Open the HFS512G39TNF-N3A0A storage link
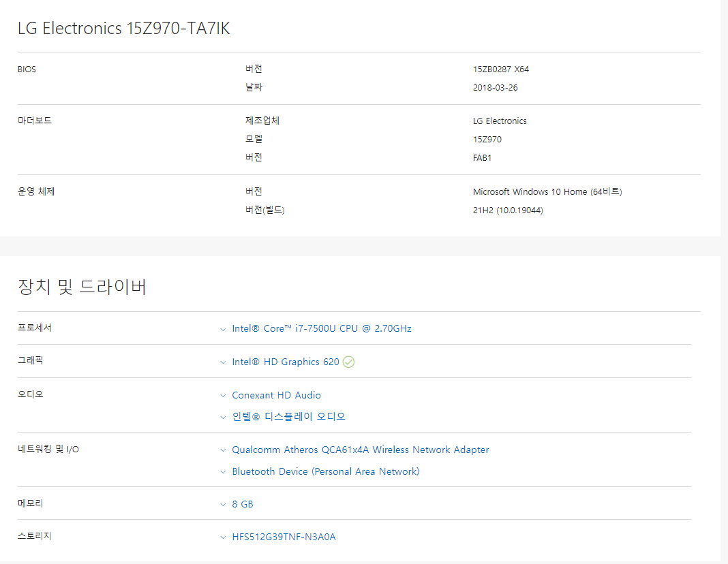This screenshot has width=728, height=564. tap(284, 537)
